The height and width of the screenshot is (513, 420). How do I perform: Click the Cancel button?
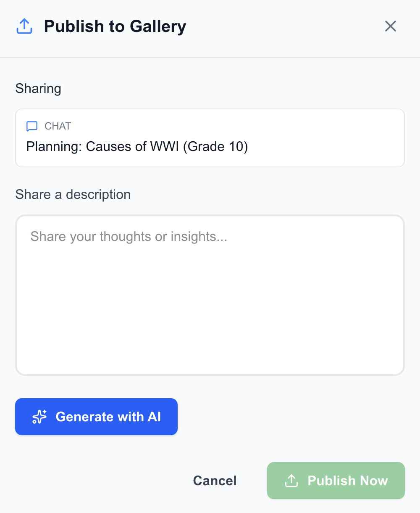[215, 481]
